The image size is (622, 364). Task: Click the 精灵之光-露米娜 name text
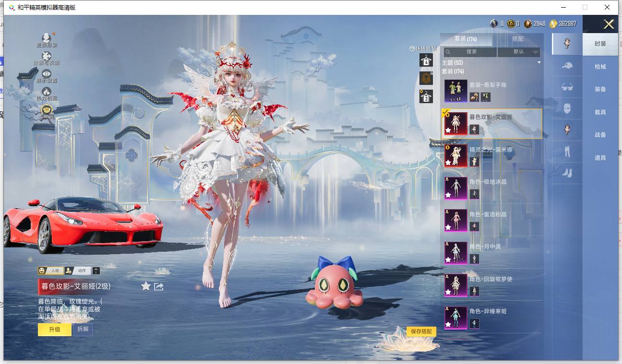491,150
